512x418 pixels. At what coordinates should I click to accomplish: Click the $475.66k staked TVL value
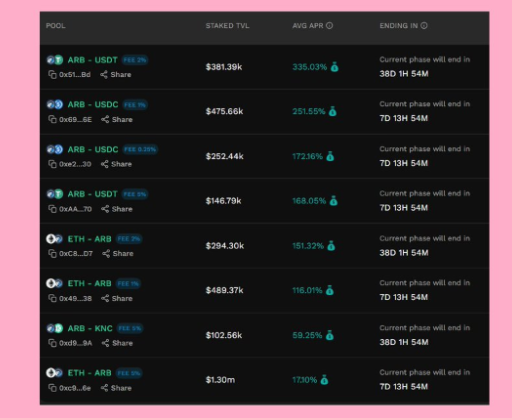coord(224,111)
